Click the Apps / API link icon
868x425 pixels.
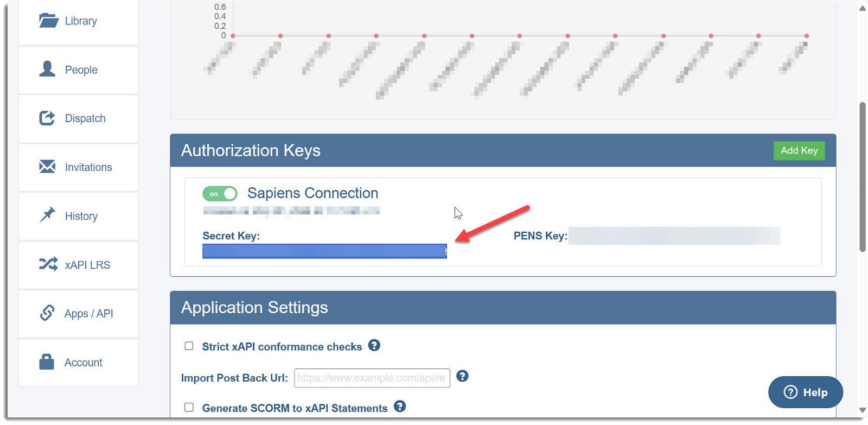click(48, 313)
